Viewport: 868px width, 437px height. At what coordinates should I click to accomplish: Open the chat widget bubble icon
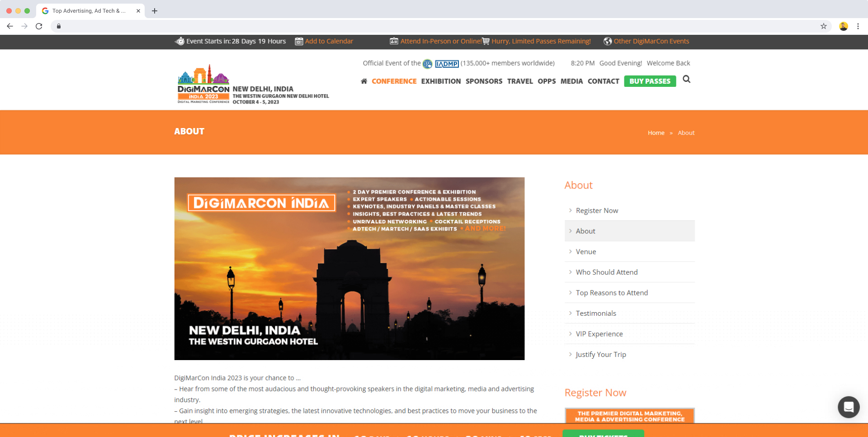(x=849, y=407)
